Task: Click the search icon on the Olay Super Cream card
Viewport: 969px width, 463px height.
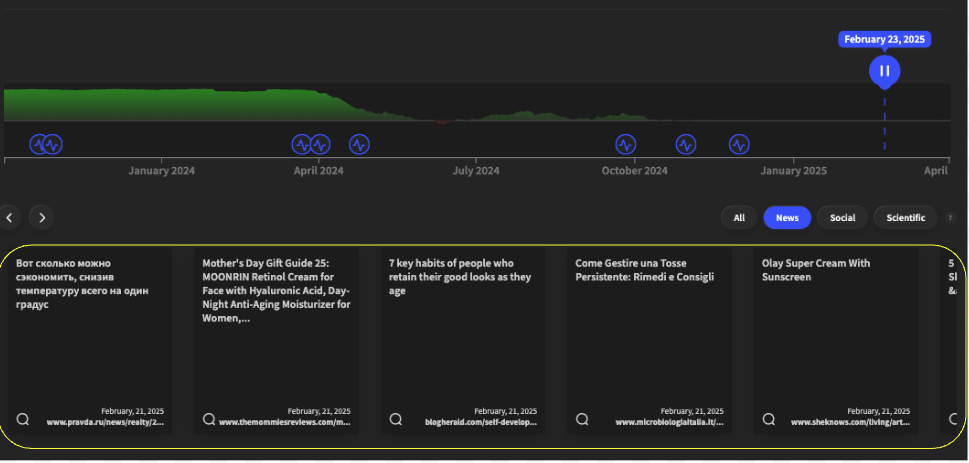Action: pos(769,419)
